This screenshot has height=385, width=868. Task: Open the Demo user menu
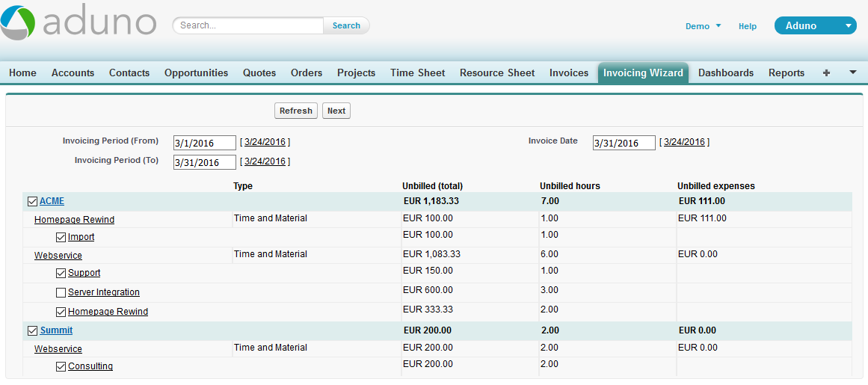tap(703, 26)
